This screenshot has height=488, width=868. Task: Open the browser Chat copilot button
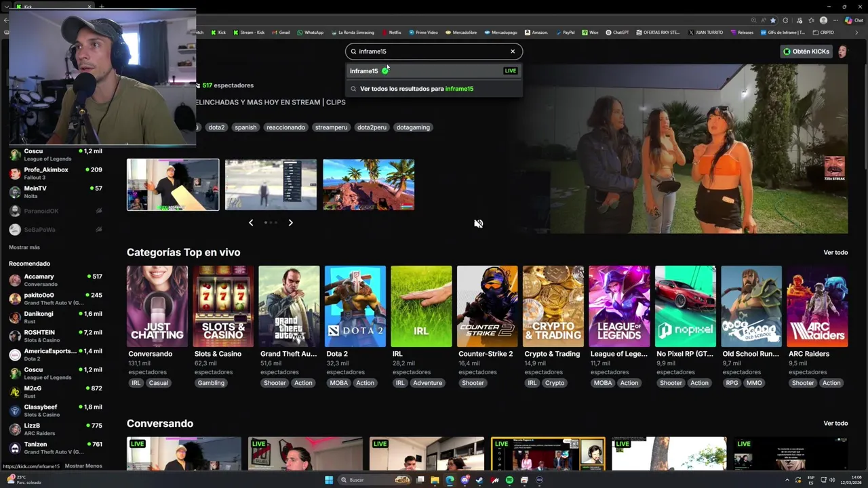pyautogui.click(x=853, y=20)
